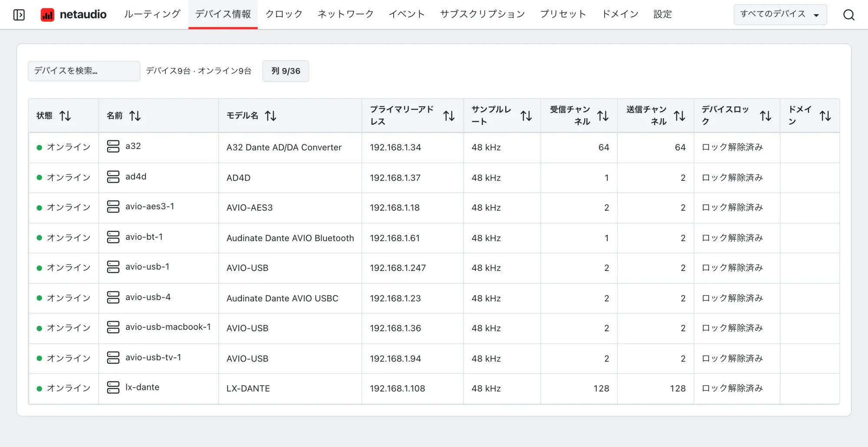This screenshot has width=868, height=447.
Task: Click device name avio-usb-1
Action: pos(148,267)
